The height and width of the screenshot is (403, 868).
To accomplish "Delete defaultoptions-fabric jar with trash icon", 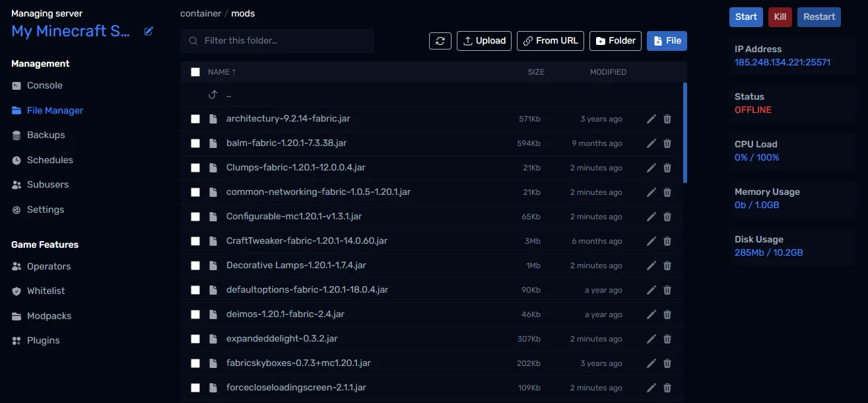I will click(667, 290).
